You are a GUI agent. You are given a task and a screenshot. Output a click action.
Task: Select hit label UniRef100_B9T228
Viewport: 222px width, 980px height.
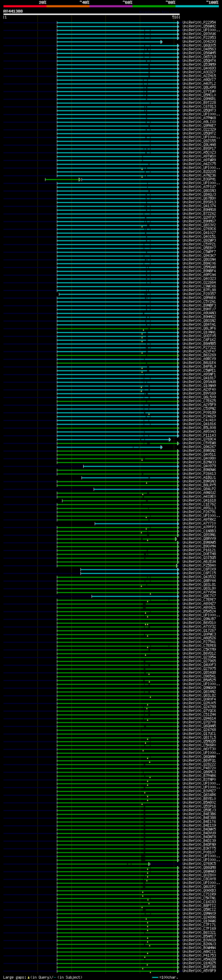[x=199, y=103]
